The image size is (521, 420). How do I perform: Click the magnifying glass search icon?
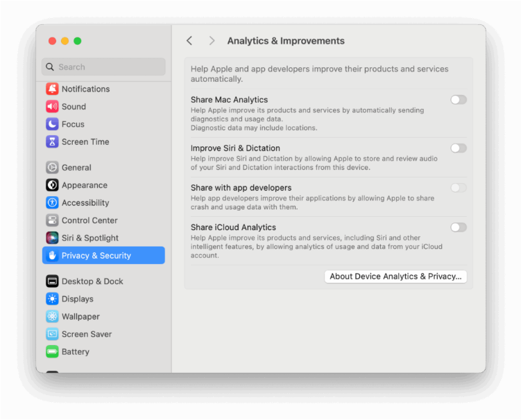coord(50,67)
